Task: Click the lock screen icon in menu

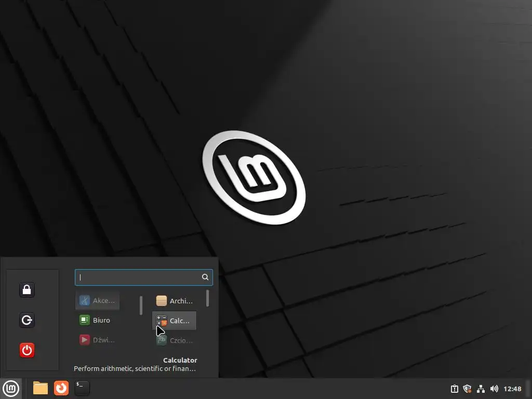Action: click(27, 290)
